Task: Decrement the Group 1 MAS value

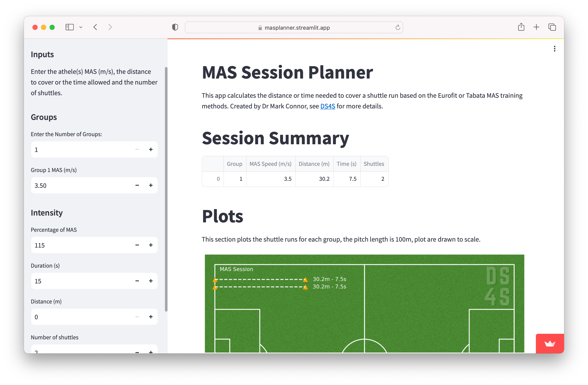Action: click(x=137, y=185)
